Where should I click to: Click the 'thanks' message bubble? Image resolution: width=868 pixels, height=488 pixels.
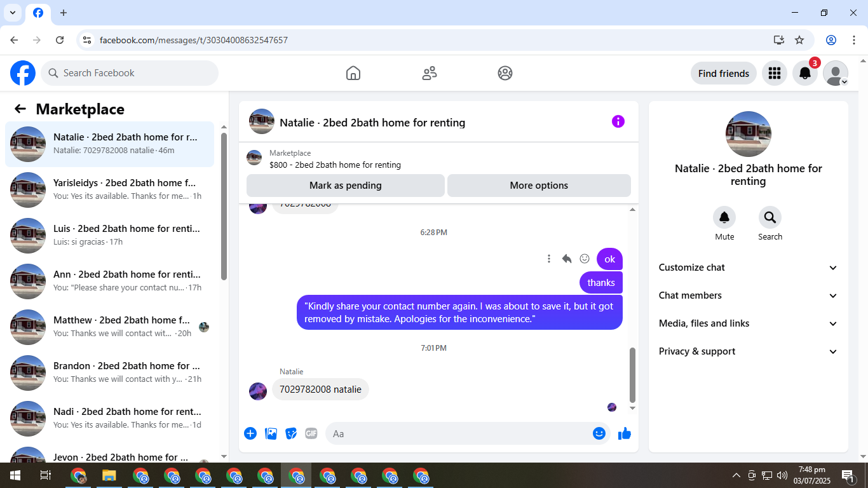click(x=601, y=283)
